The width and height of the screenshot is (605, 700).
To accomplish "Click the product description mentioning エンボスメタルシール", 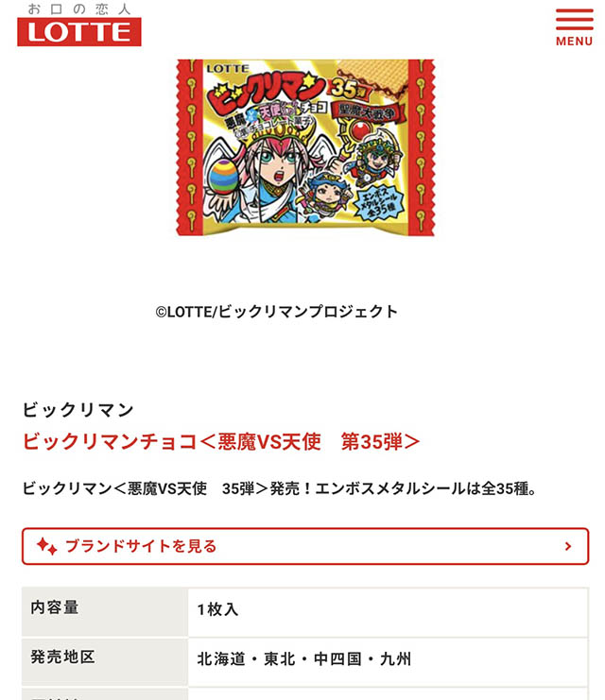I will point(279,488).
